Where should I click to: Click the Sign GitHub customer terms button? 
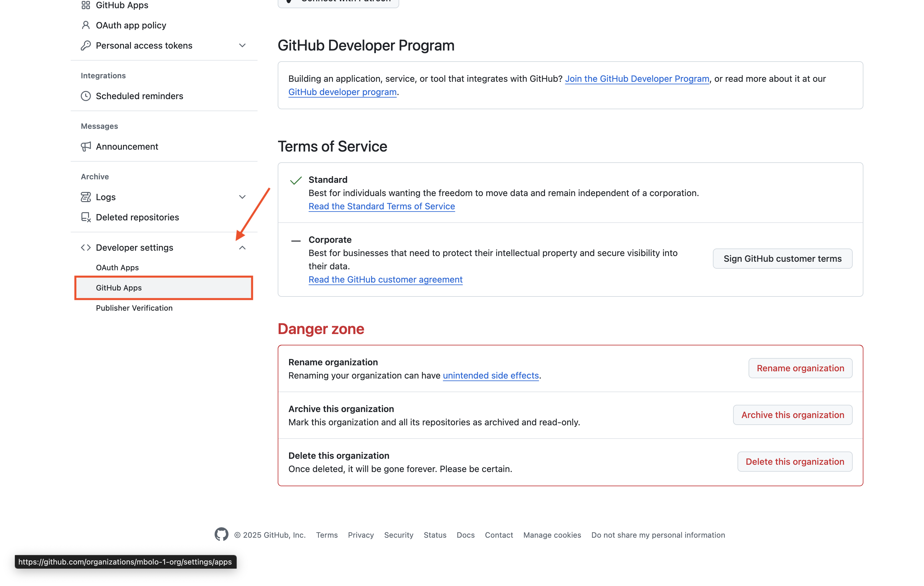(x=782, y=259)
